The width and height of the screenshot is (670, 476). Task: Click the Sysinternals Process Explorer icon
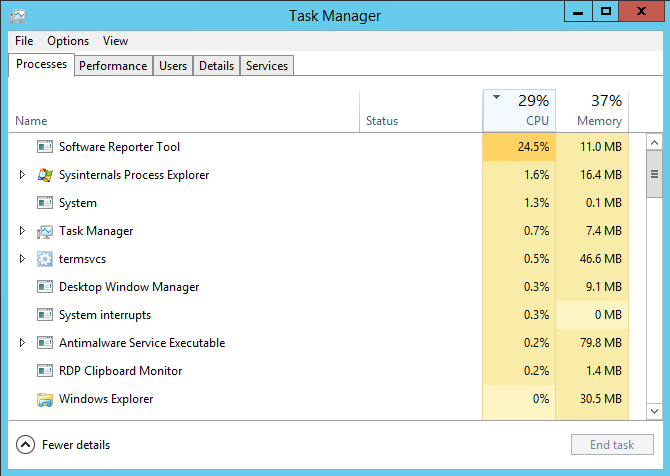(45, 175)
